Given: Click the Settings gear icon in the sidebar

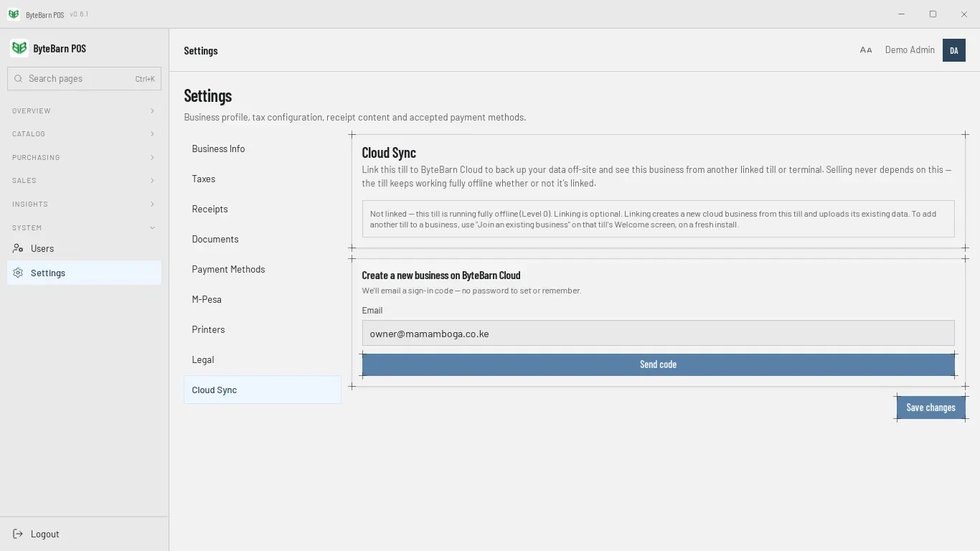Looking at the screenshot, I should tap(18, 273).
